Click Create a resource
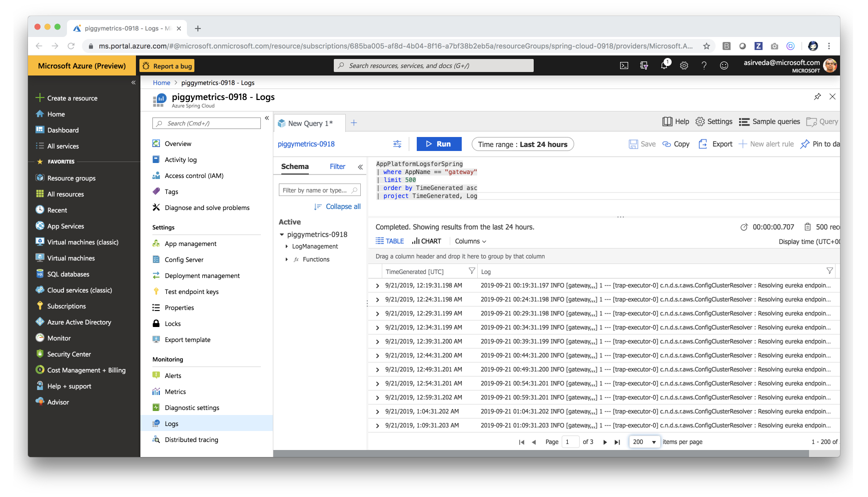 [67, 98]
